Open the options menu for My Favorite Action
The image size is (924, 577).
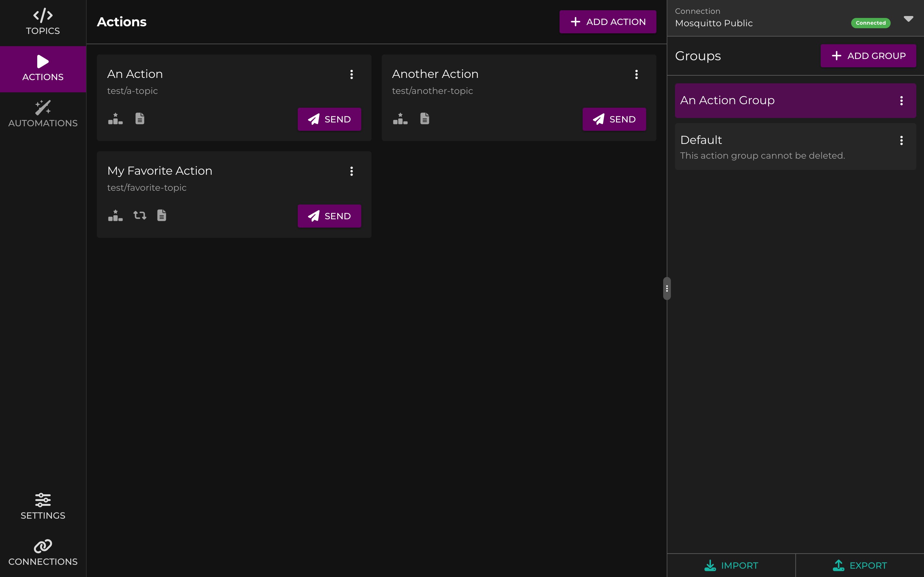tap(351, 171)
